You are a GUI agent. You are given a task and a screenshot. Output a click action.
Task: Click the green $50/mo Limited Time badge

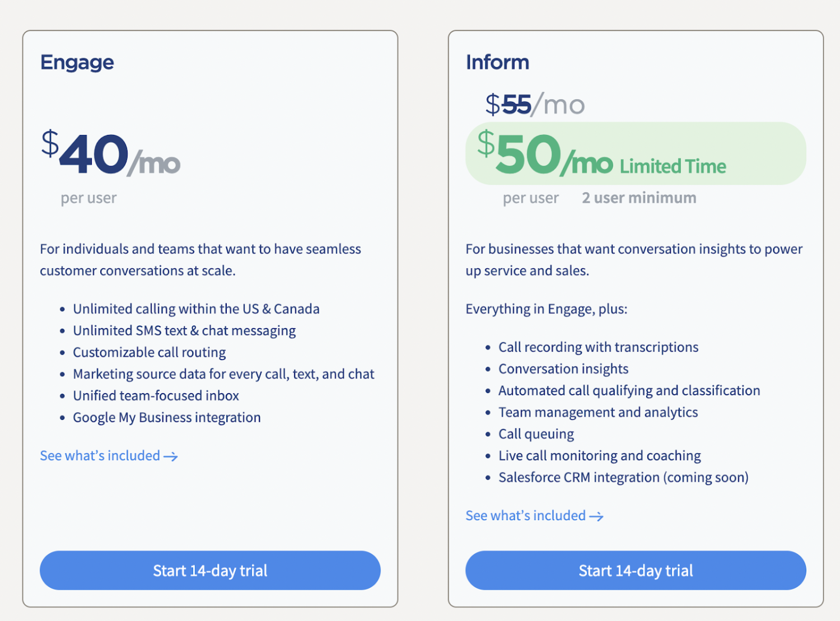tap(636, 154)
